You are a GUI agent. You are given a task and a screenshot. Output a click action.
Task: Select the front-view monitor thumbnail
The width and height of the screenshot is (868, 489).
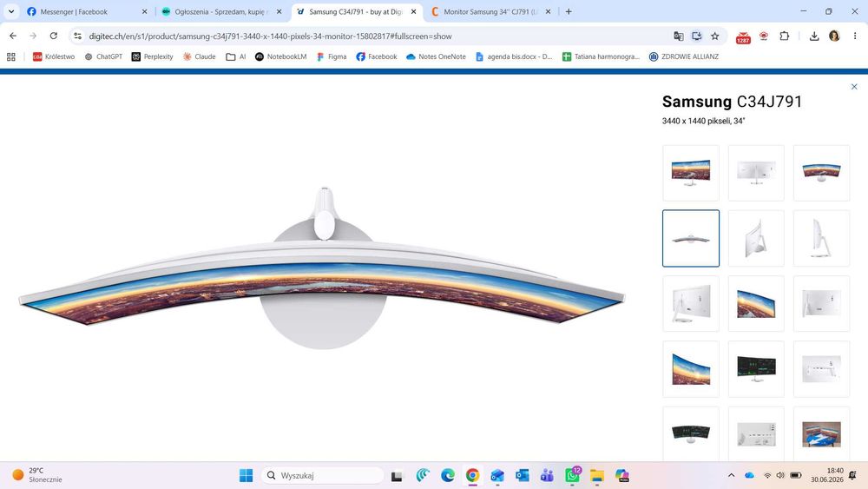coord(691,173)
